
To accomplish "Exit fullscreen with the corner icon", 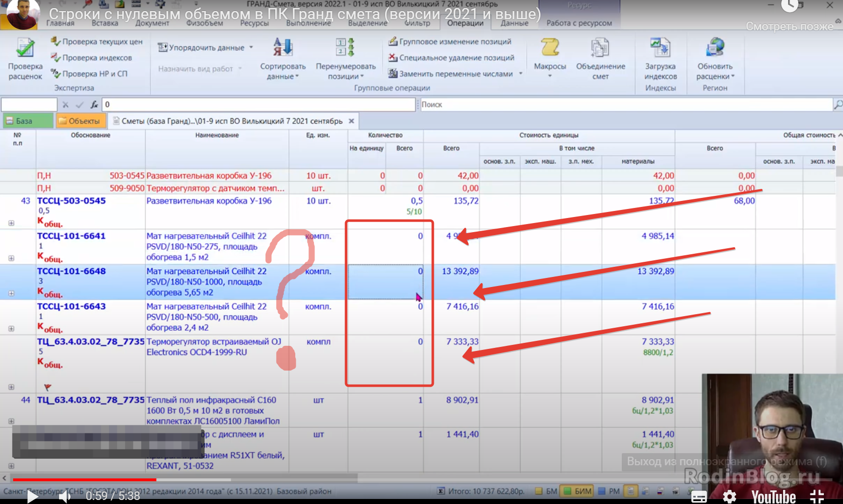I will click(x=817, y=496).
